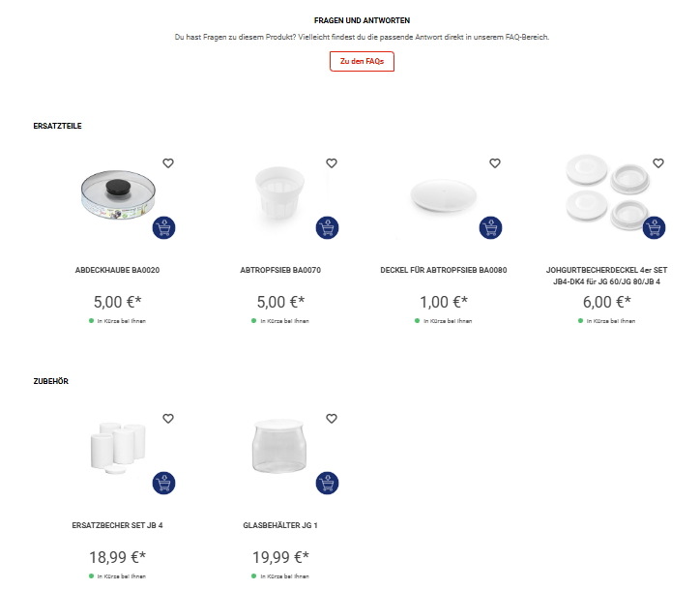700x590 pixels.
Task: Add Ersatzbecher Set JB 4 to cart
Action: [x=163, y=484]
